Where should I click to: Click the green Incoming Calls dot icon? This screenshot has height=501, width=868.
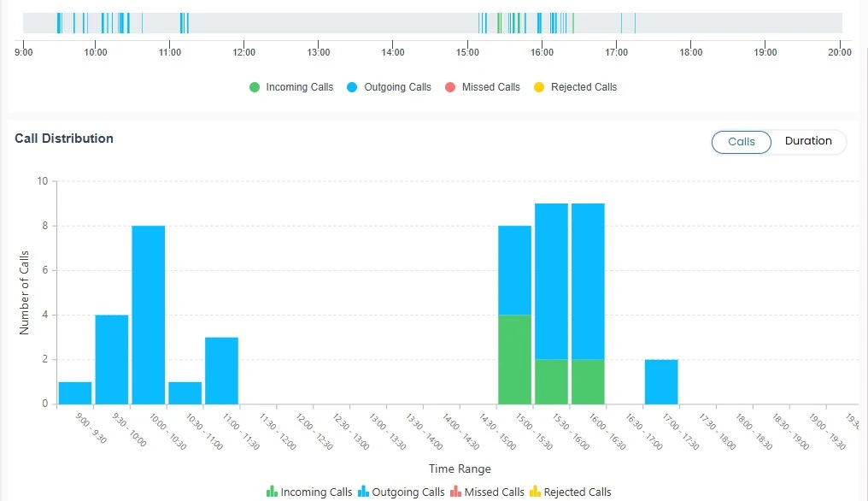click(x=254, y=86)
